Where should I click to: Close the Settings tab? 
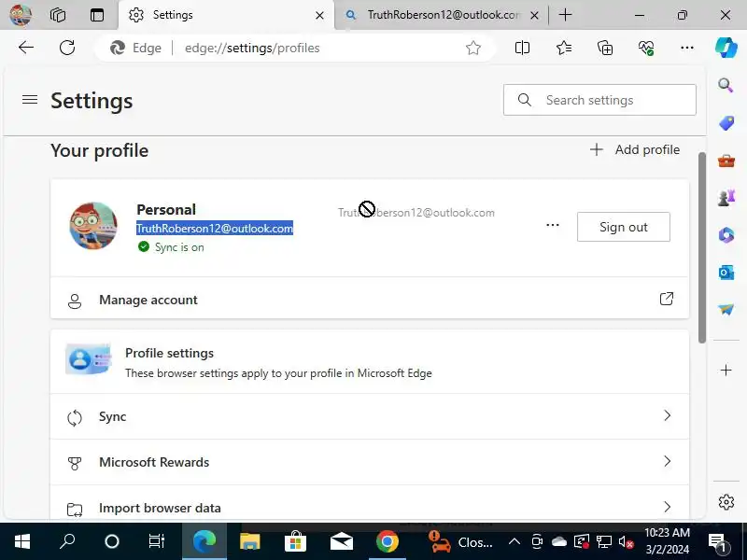click(319, 15)
